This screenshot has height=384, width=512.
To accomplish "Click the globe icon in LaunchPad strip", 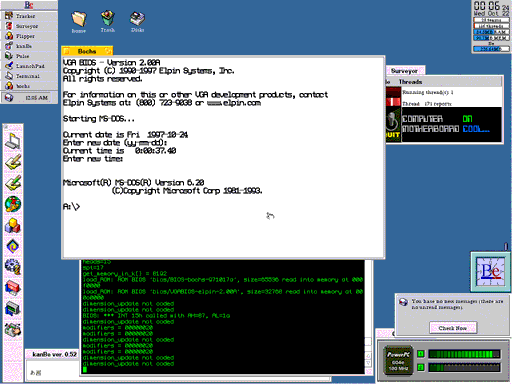I will pyautogui.click(x=13, y=204).
